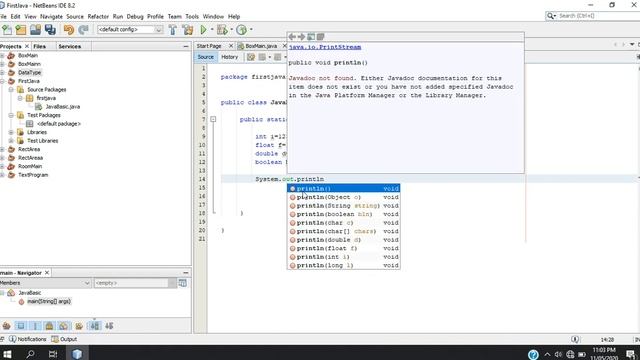Screen dimensions: 640x360
Task: Toggle Show Inner Classes filter in Navigator
Action: click(x=64, y=326)
